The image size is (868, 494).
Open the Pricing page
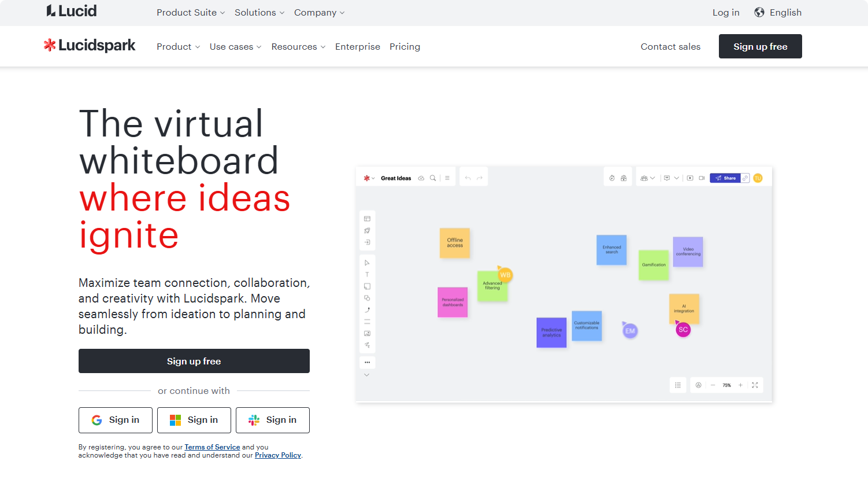[x=405, y=46]
